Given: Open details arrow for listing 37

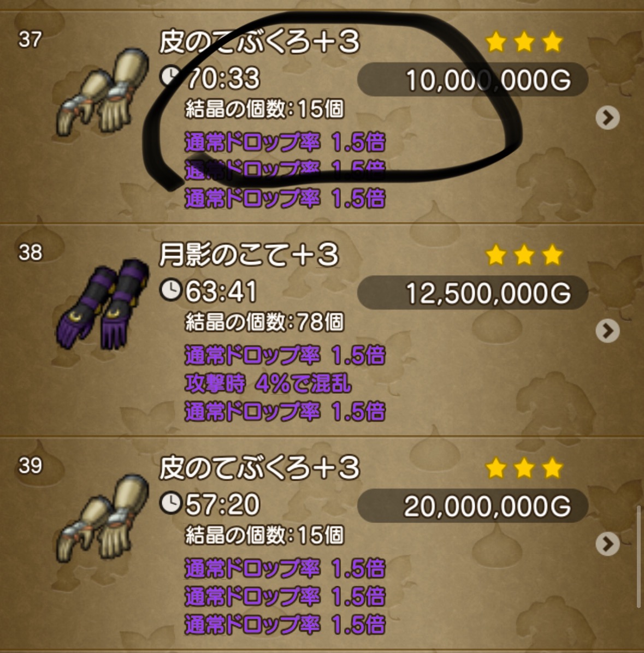Looking at the screenshot, I should tap(608, 118).
